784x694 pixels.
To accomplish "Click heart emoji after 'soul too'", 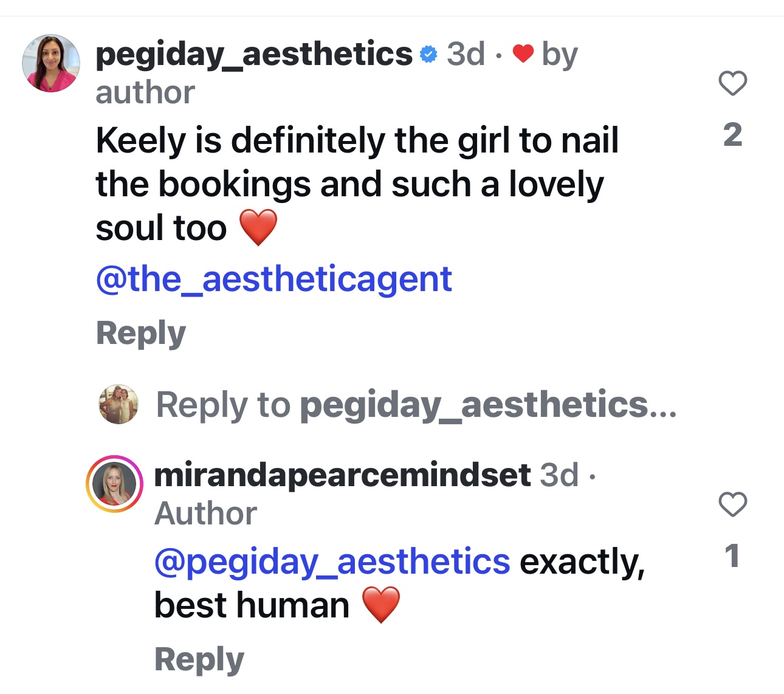I will (x=258, y=228).
